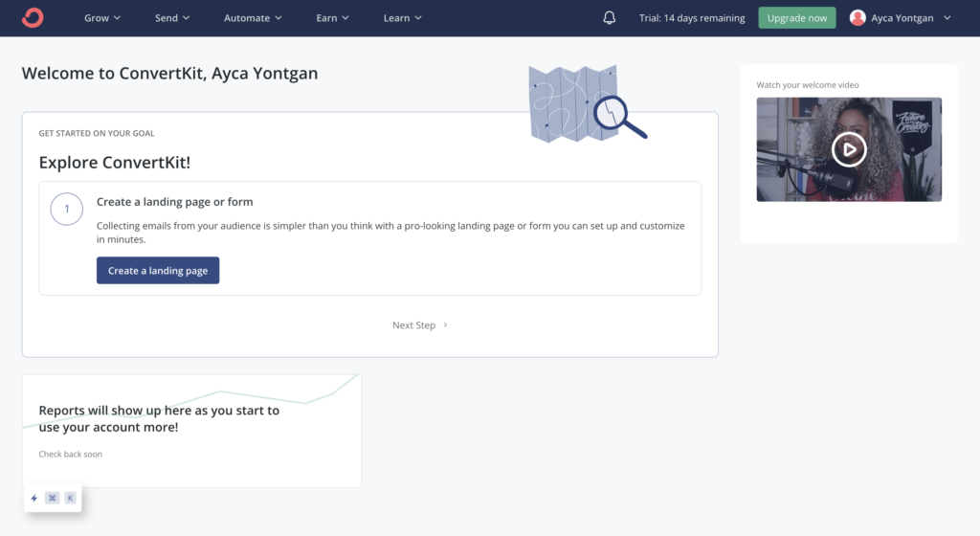Click the GET STARTED ON YOUR GOAL label
980x536 pixels.
[97, 133]
